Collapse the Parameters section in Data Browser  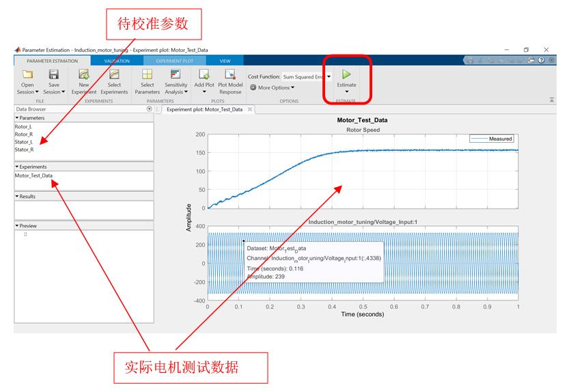(17, 118)
